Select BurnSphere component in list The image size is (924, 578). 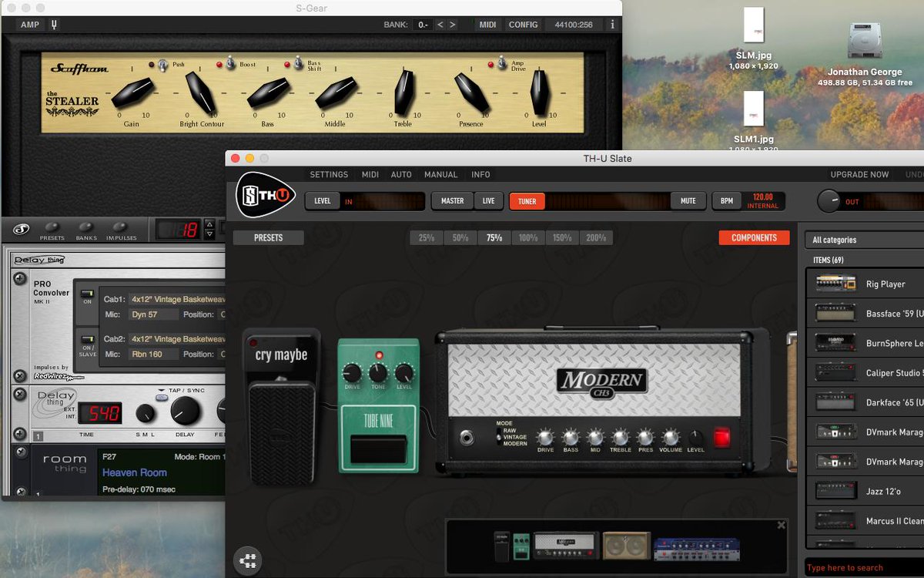coord(865,343)
